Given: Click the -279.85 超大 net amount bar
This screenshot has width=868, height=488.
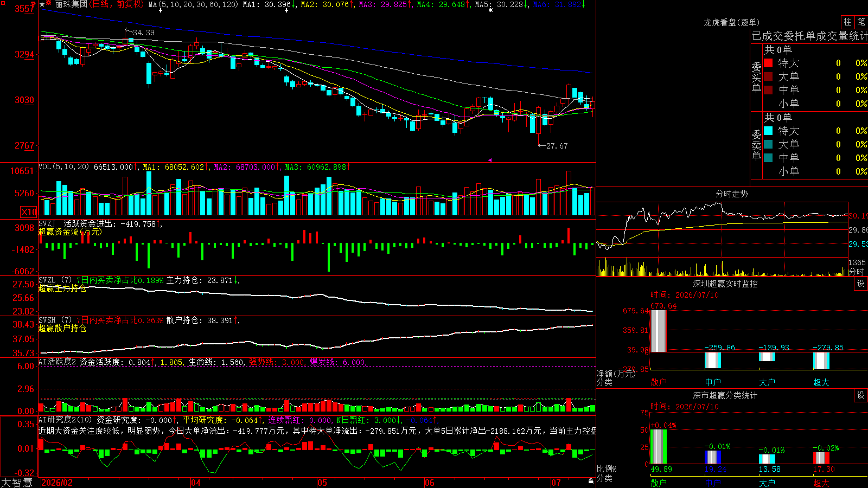Looking at the screenshot, I should pos(821,361).
